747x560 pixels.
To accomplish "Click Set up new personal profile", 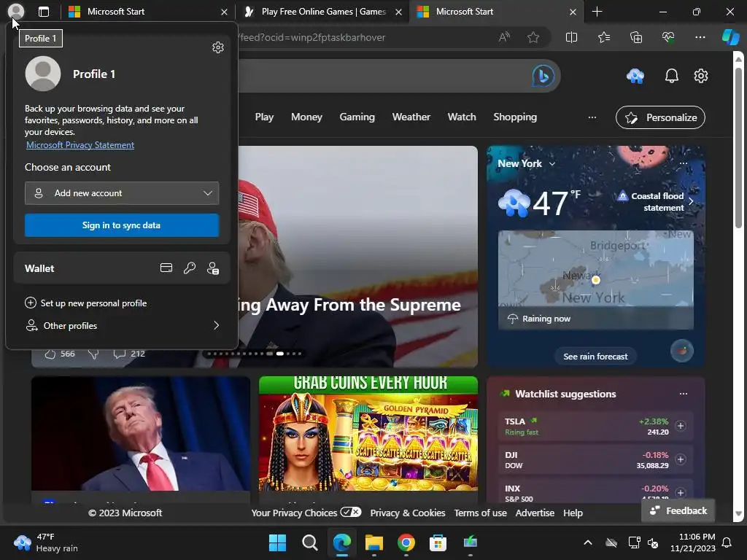I will coord(86,303).
